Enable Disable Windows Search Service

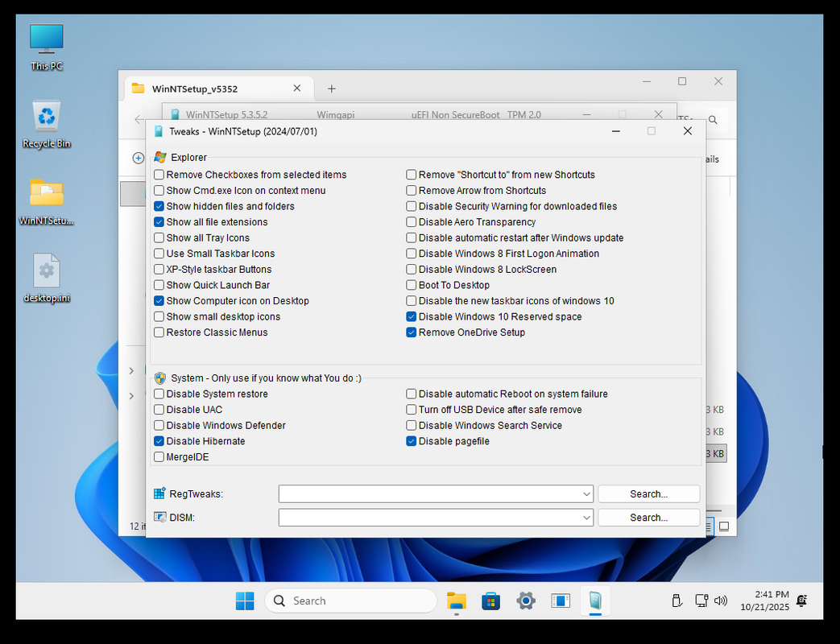pyautogui.click(x=412, y=426)
